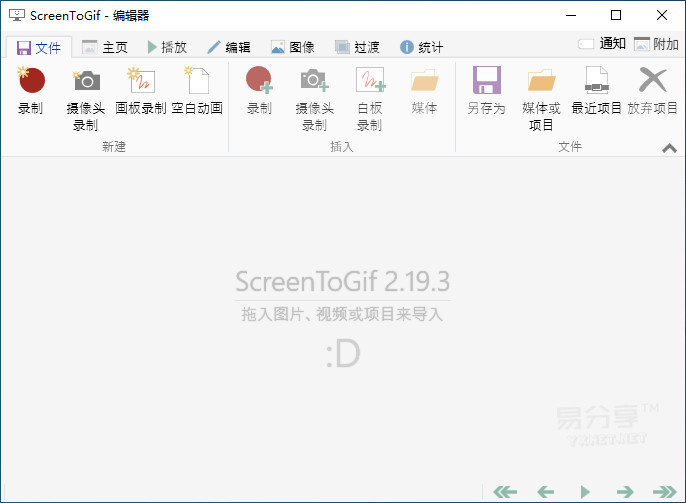Insert a webcam recording under 插入

pos(315,98)
